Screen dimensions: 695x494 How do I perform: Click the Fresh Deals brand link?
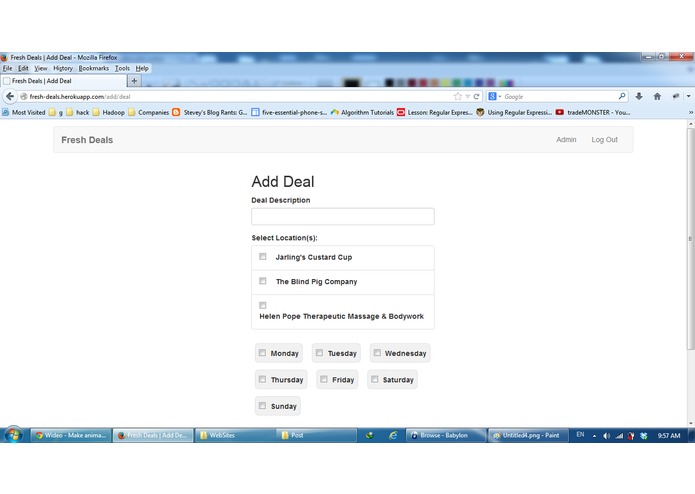[x=87, y=140]
